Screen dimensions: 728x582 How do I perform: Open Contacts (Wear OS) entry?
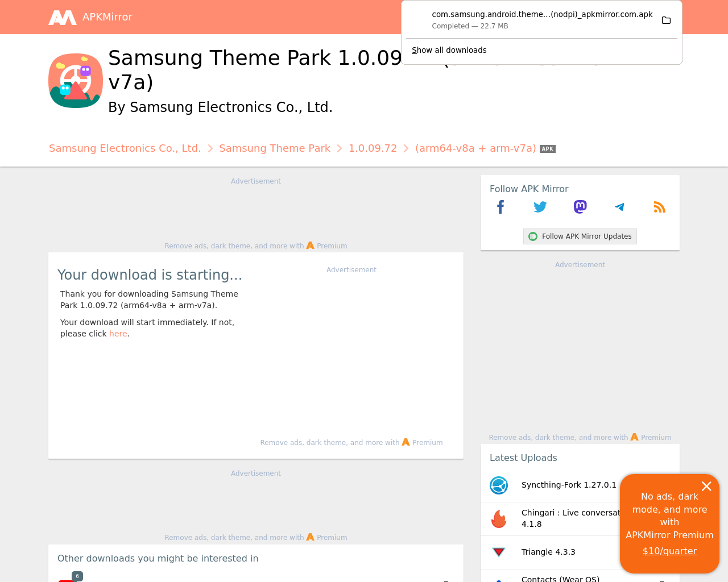pyautogui.click(x=560, y=579)
